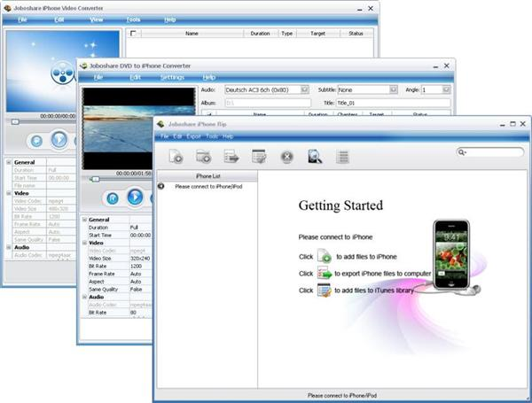
Task: Tick the select-all checkbox in Video Converter list header
Action: coord(134,34)
